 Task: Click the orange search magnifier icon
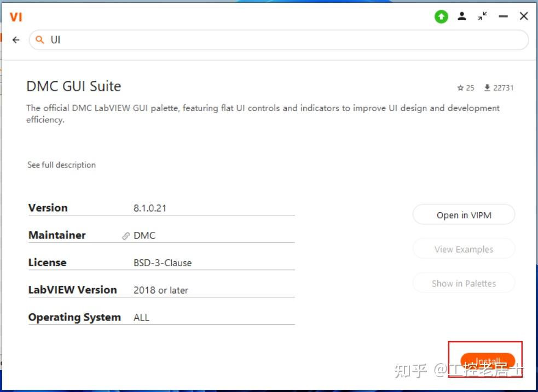pyautogui.click(x=40, y=40)
